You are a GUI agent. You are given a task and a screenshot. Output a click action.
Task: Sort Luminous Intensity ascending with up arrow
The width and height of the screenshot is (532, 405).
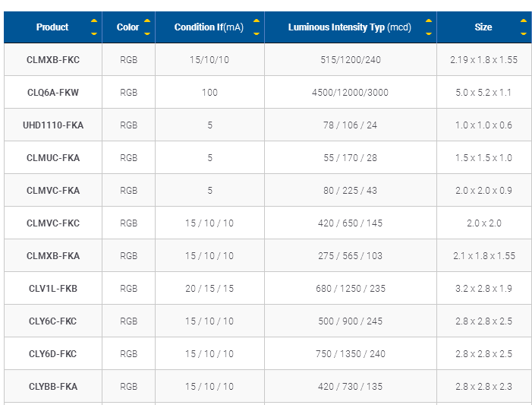[x=429, y=21]
